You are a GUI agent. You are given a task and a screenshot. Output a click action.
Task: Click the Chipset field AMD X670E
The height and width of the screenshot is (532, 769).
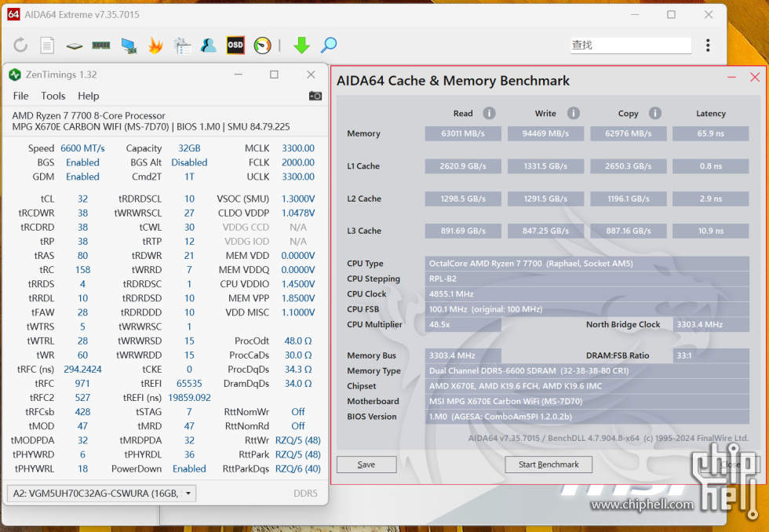(587, 386)
